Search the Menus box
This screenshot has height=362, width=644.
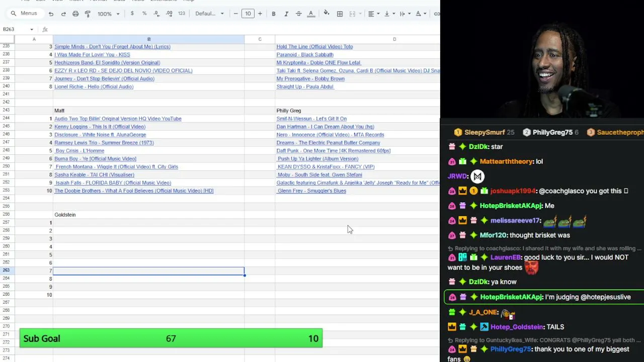[24, 14]
